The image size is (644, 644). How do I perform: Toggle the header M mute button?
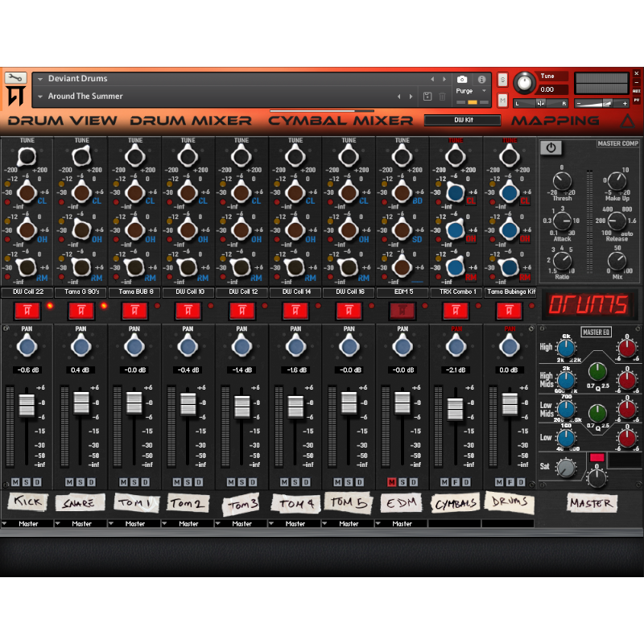[502, 100]
